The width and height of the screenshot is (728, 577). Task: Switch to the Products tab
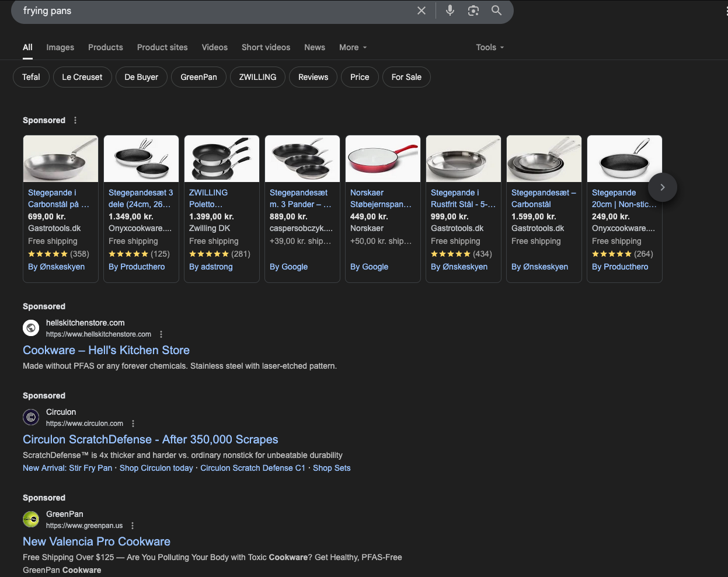click(106, 47)
